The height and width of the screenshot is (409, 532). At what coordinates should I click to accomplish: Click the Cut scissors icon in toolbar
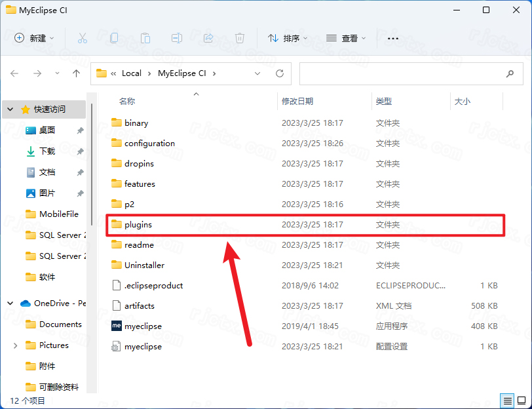click(82, 38)
